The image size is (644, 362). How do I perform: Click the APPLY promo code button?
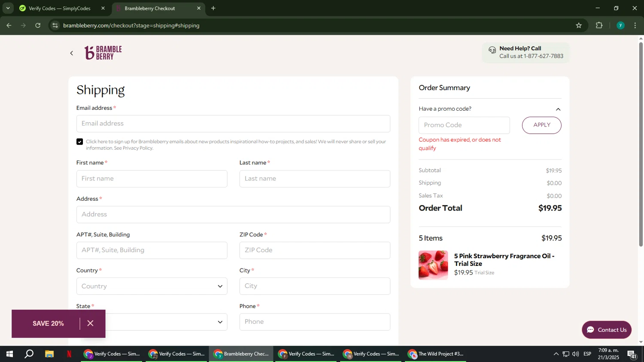(x=541, y=125)
